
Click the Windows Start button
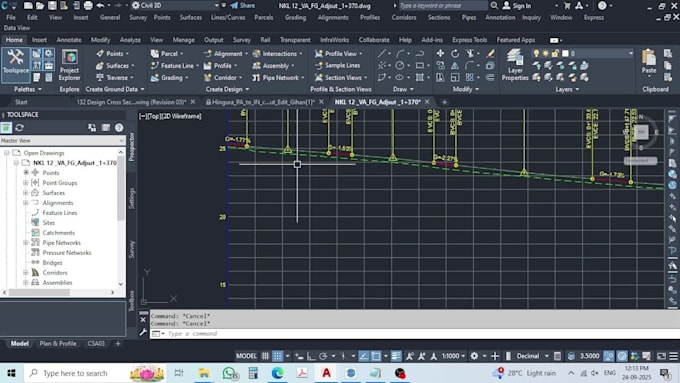click(11, 373)
